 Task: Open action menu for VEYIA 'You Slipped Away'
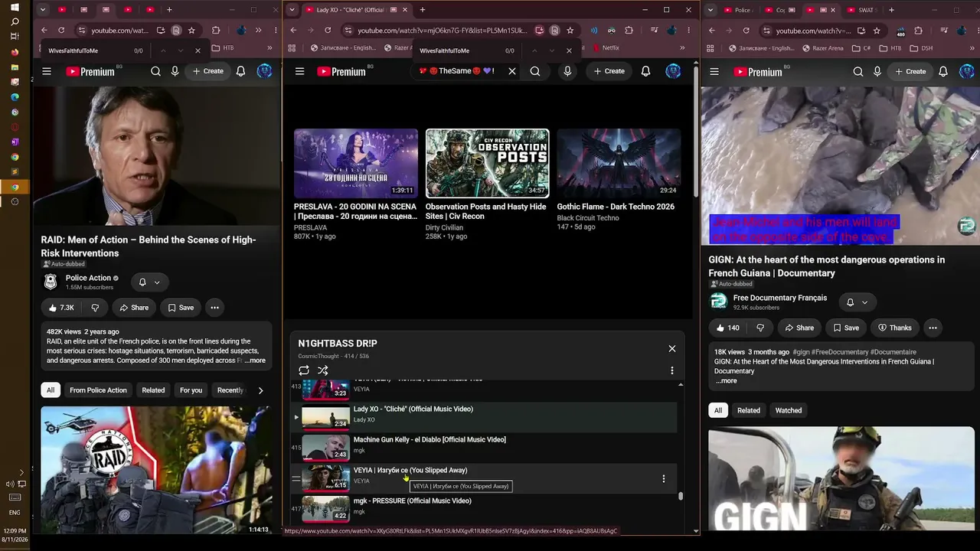pyautogui.click(x=664, y=479)
